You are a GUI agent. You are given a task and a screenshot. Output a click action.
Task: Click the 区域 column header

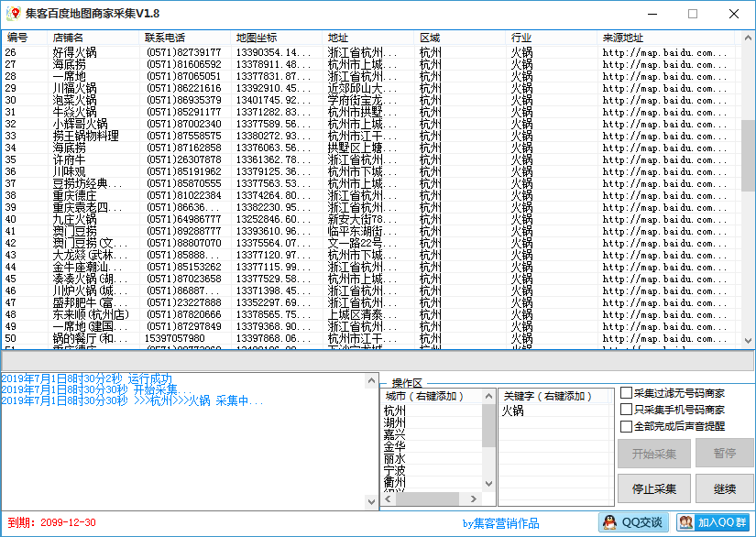[x=459, y=38]
